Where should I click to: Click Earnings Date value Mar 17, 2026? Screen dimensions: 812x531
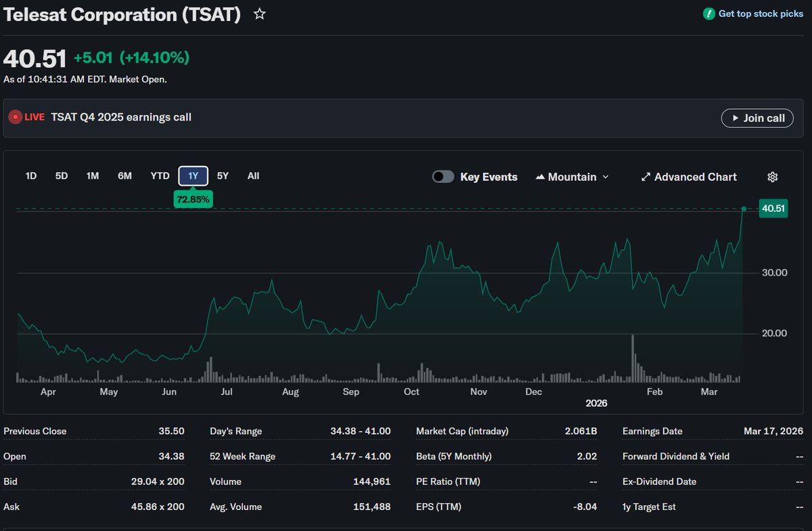773,431
